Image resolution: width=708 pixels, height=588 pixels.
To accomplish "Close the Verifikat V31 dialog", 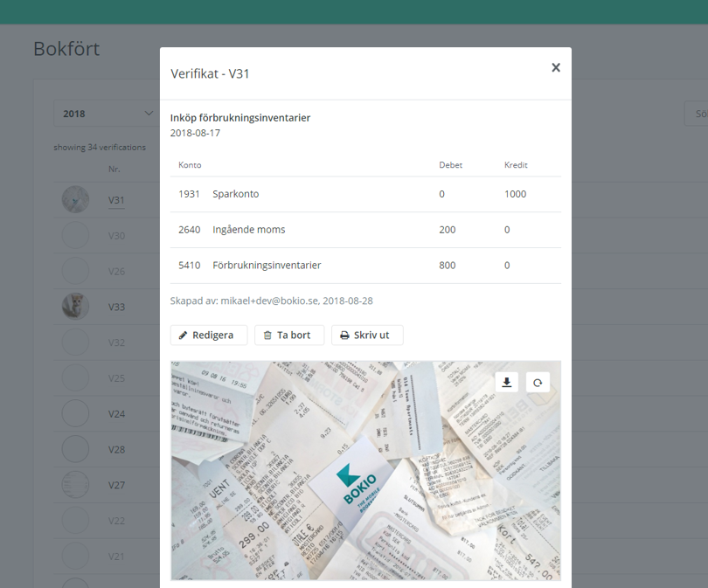I will pyautogui.click(x=556, y=66).
